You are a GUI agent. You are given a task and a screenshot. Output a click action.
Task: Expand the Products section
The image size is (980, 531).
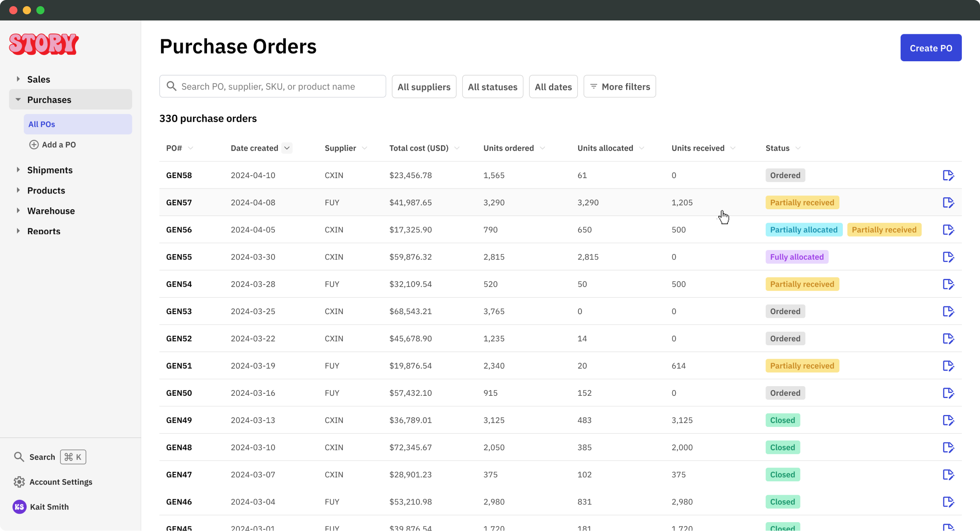pyautogui.click(x=18, y=190)
